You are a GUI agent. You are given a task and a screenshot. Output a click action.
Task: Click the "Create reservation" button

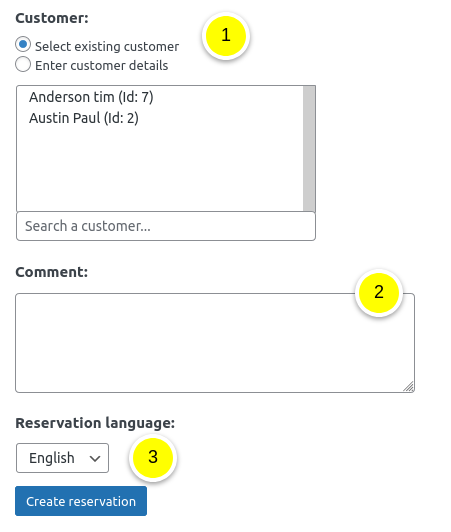(x=81, y=501)
